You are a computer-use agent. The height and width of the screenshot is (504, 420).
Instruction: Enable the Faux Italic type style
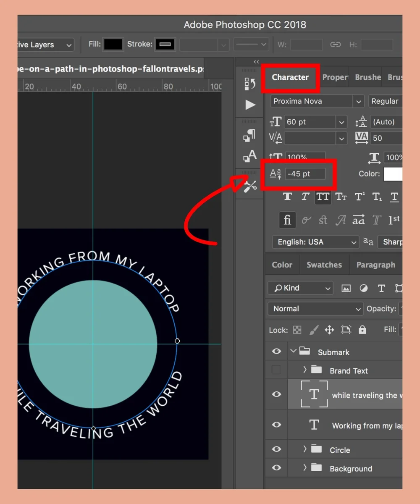(x=305, y=197)
